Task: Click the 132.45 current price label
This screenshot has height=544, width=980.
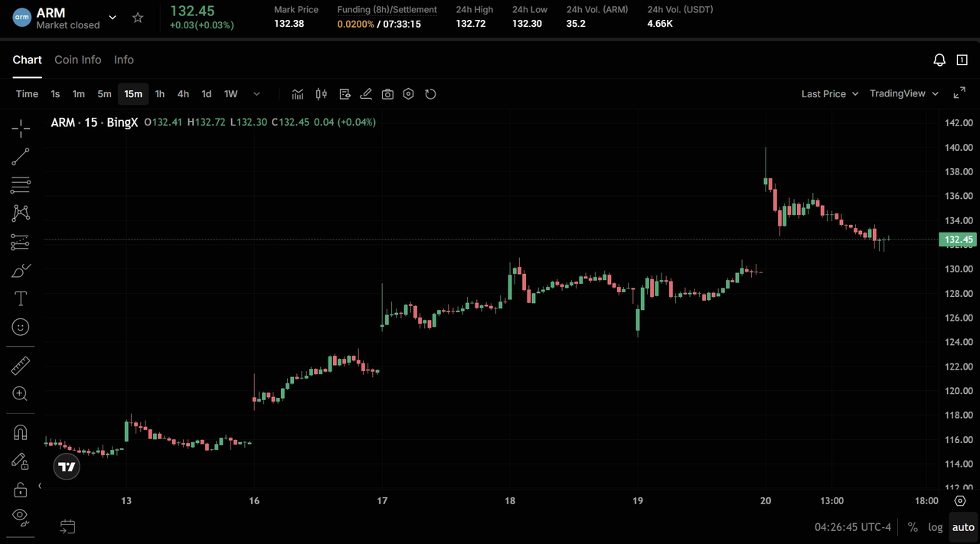Action: (x=958, y=239)
